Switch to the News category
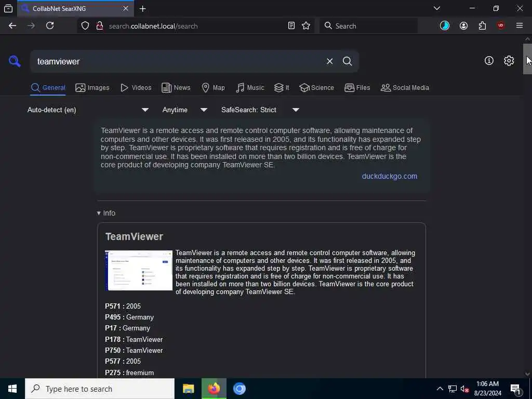Viewport: 532px width, 399px height. click(x=176, y=87)
